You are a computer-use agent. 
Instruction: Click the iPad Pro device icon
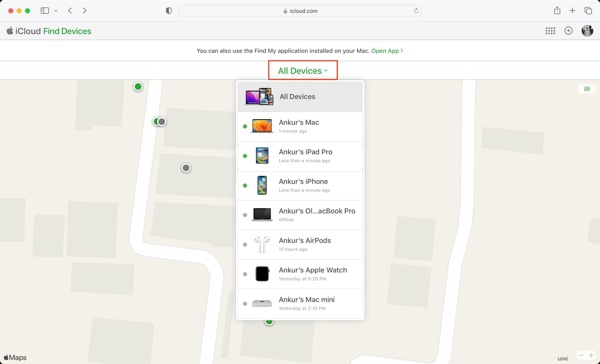click(262, 155)
